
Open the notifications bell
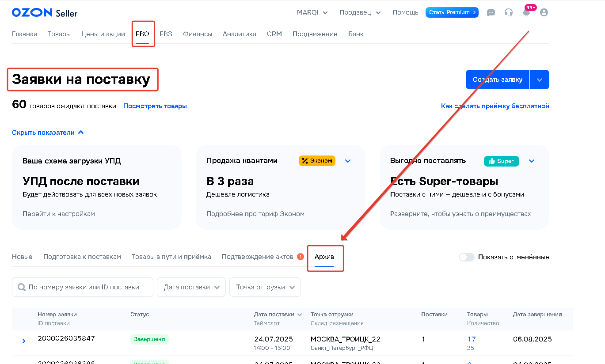(526, 12)
